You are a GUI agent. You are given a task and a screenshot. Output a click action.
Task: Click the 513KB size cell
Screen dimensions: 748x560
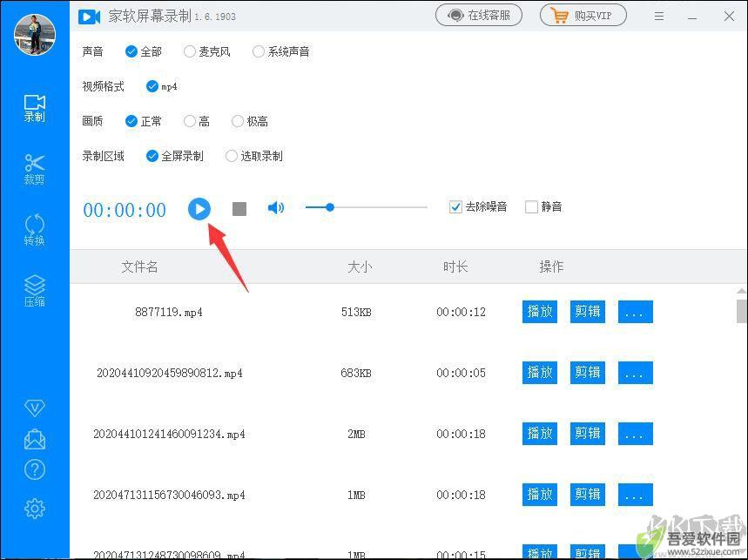356,313
